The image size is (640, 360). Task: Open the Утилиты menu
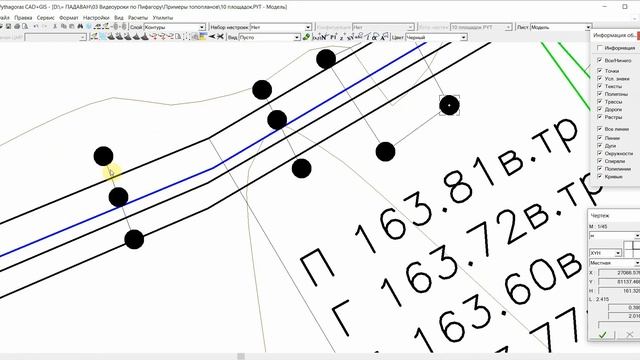point(162,18)
